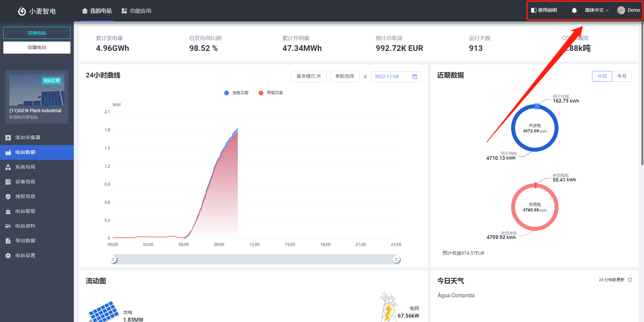Open the Demo user account menu

pos(629,10)
